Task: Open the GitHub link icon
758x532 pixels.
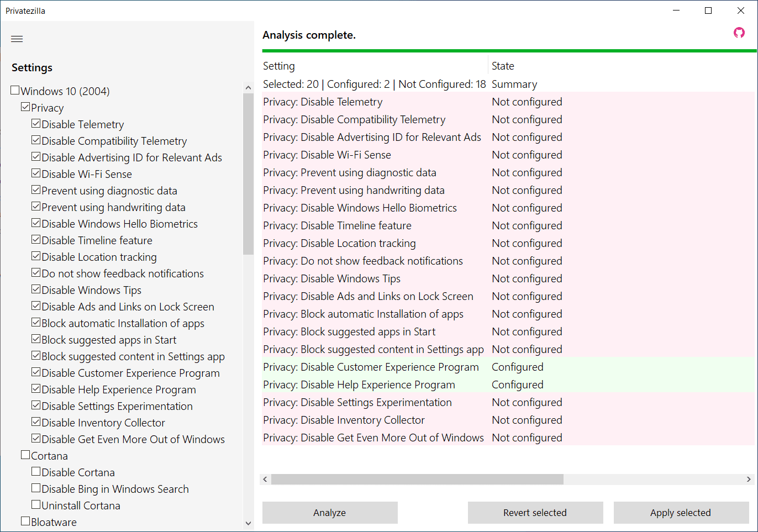Action: pyautogui.click(x=739, y=33)
